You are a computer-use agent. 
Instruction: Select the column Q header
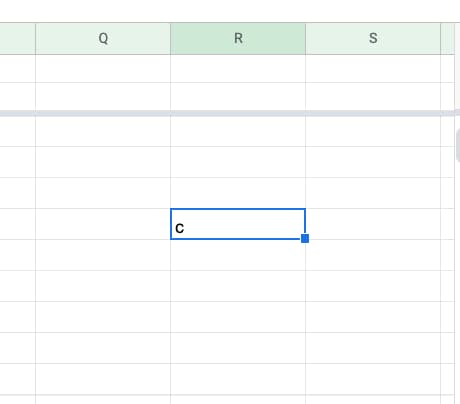tap(103, 39)
